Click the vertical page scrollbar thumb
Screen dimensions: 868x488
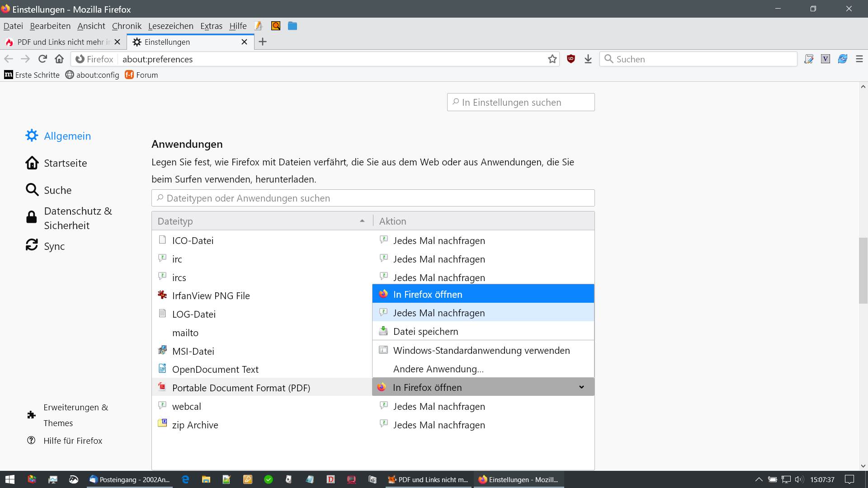[863, 270]
